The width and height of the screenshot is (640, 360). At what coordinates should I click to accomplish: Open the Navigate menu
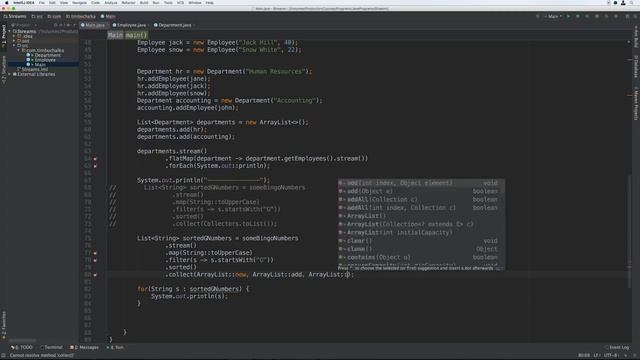[79, 2]
